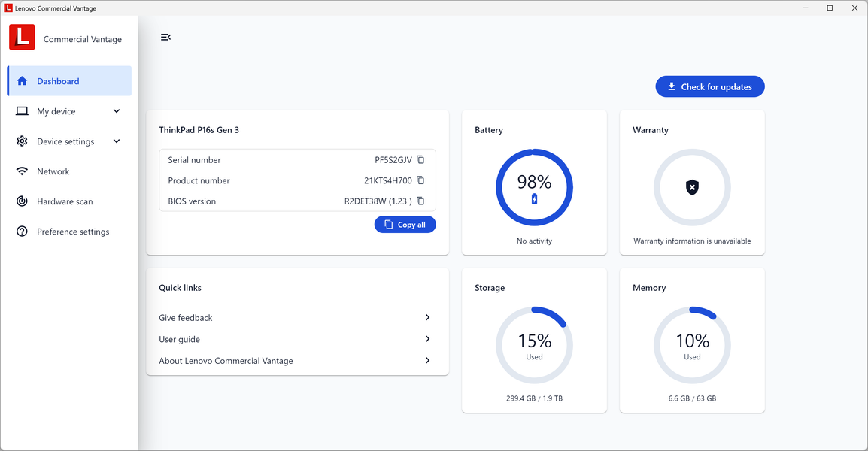Click the 10% memory usage ring

[692, 345]
